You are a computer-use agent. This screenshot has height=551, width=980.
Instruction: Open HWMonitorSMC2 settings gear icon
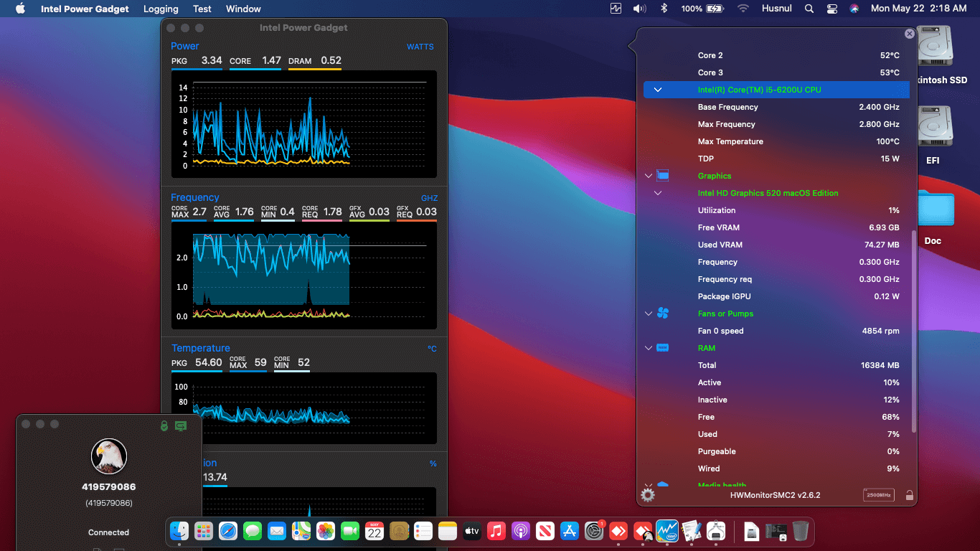648,495
